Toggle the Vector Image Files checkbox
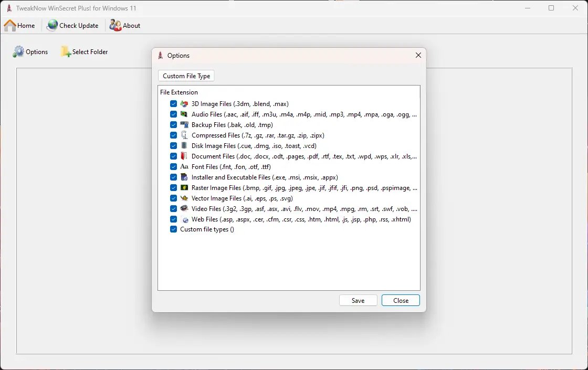The width and height of the screenshot is (588, 370). [173, 198]
